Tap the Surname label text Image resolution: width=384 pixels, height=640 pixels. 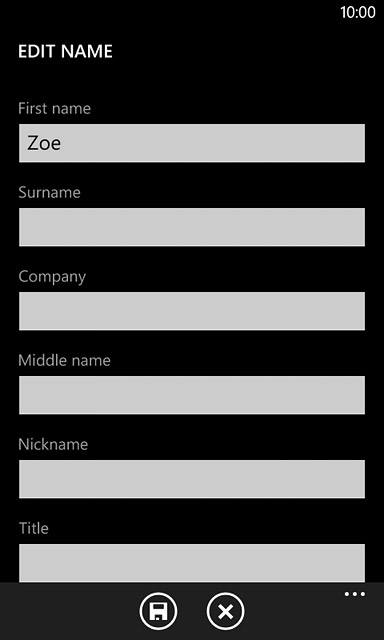[x=49, y=192]
